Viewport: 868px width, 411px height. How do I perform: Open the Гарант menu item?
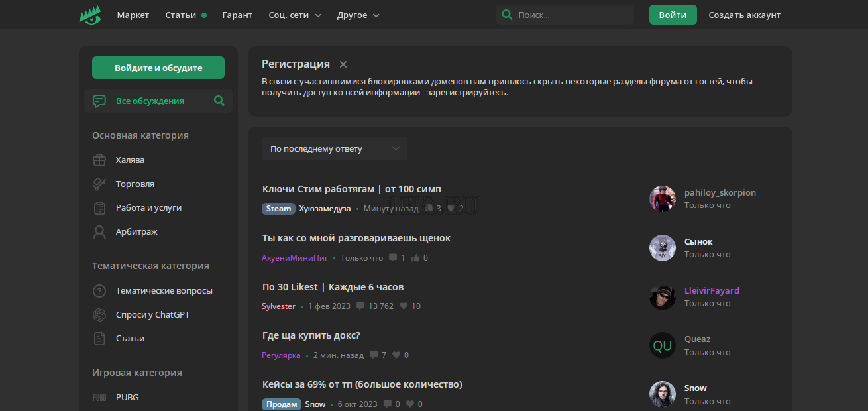click(x=237, y=15)
